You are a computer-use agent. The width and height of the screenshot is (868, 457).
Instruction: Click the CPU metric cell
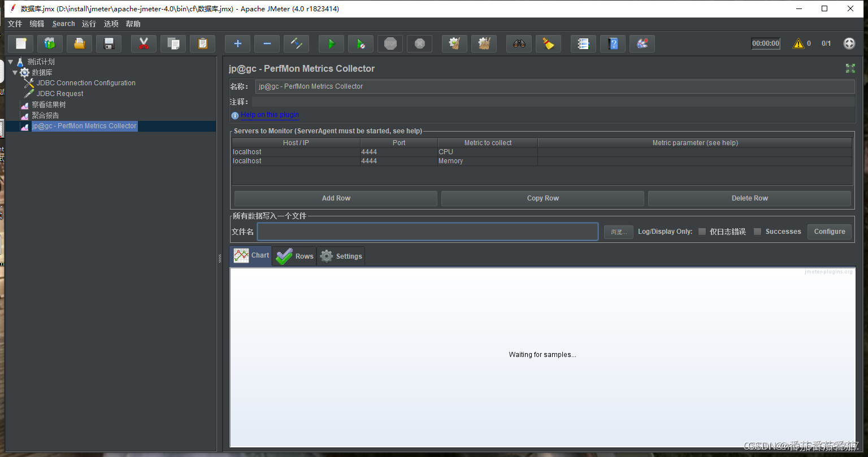(x=488, y=152)
